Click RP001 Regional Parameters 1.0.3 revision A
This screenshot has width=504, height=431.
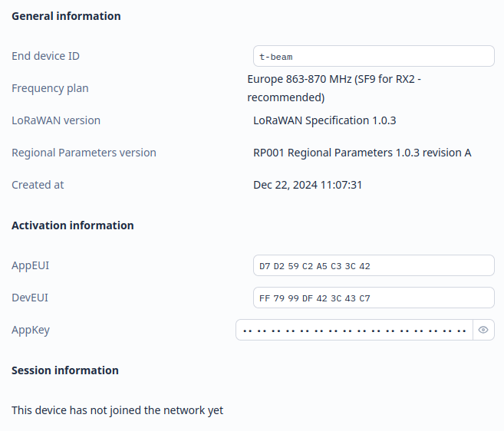click(362, 153)
